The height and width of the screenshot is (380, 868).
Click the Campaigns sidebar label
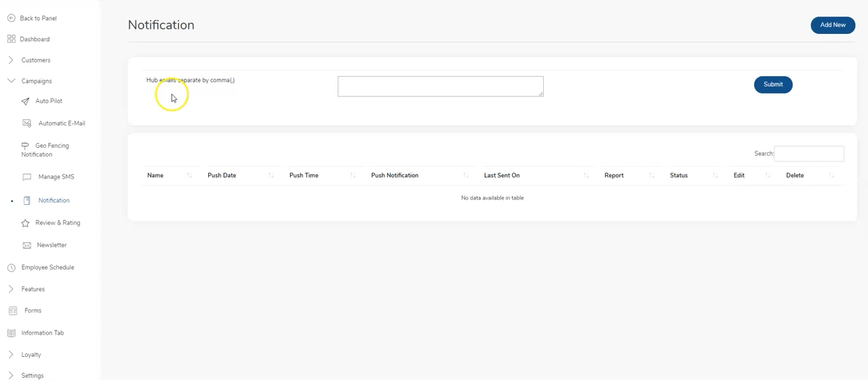[37, 81]
